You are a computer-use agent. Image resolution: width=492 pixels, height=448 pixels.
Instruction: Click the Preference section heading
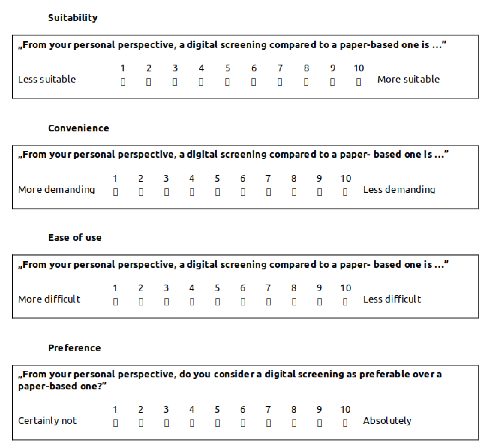pos(74,348)
